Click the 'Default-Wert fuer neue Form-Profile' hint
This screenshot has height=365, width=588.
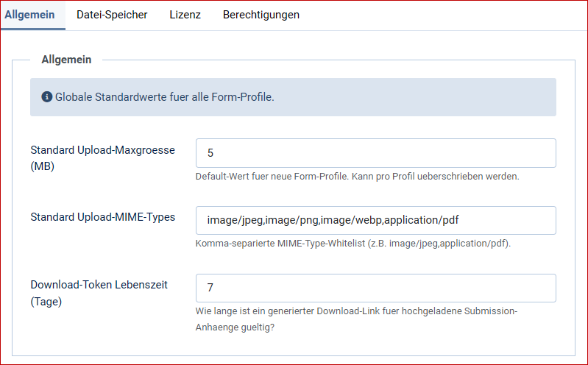click(x=358, y=177)
